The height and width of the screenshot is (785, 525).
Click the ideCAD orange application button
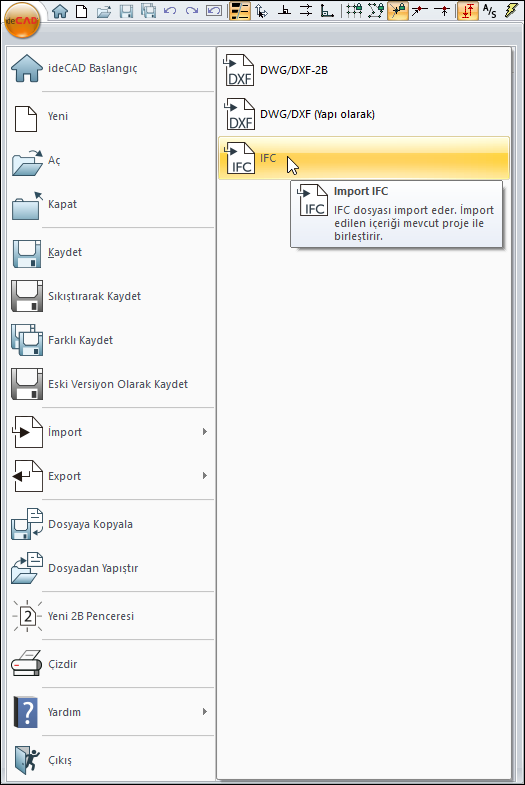[x=22, y=20]
